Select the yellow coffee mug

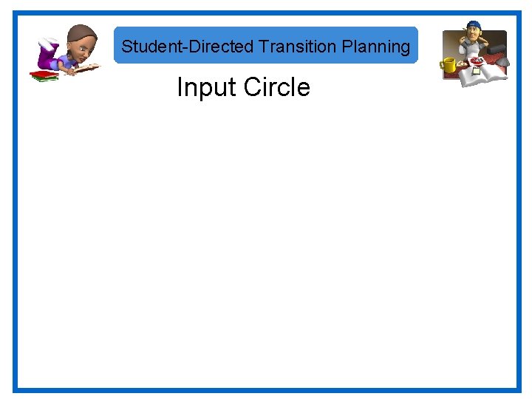(x=448, y=64)
